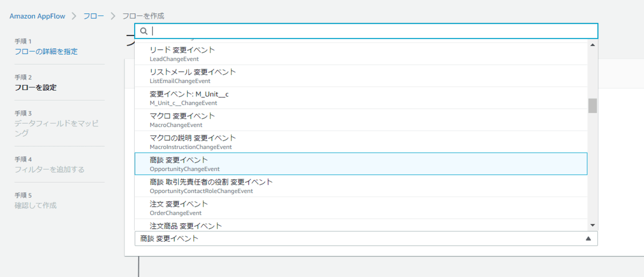
Task: Choose 変更イベント: M_Unit__c option
Action: click(x=361, y=98)
